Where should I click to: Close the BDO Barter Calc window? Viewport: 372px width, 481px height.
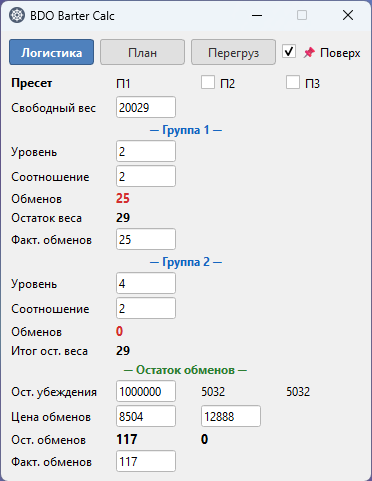[x=348, y=15]
